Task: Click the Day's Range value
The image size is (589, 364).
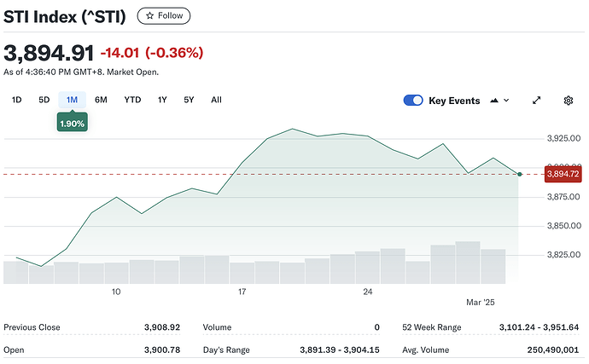Action: pyautogui.click(x=340, y=350)
